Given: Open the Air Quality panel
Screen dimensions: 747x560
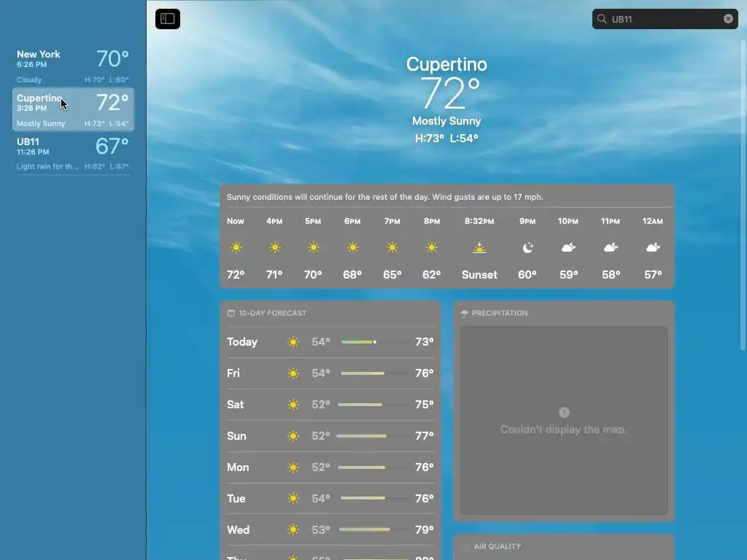Looking at the screenshot, I should (x=564, y=547).
